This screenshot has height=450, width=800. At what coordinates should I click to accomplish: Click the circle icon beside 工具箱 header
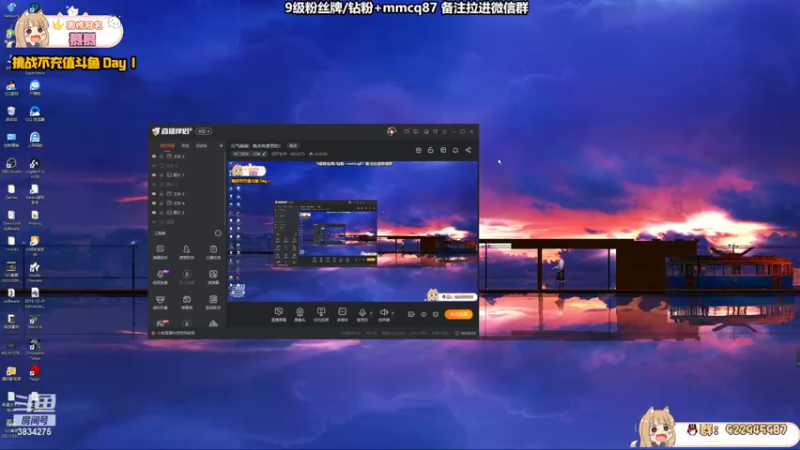click(218, 233)
